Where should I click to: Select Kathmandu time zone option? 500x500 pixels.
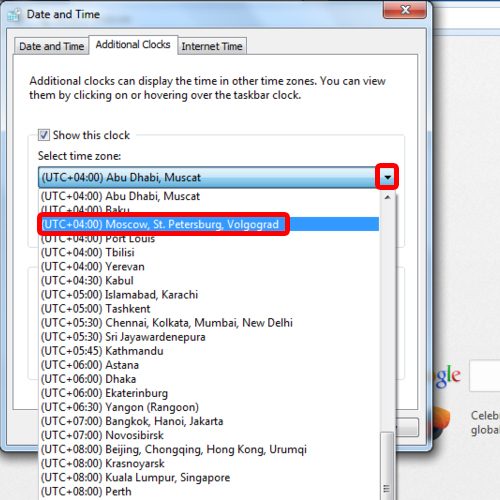[209, 351]
